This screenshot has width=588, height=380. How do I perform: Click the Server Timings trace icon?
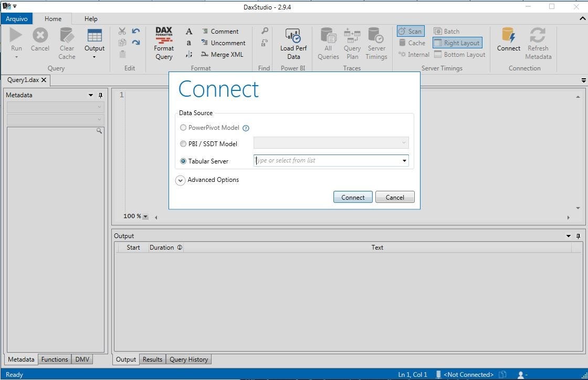pyautogui.click(x=376, y=35)
